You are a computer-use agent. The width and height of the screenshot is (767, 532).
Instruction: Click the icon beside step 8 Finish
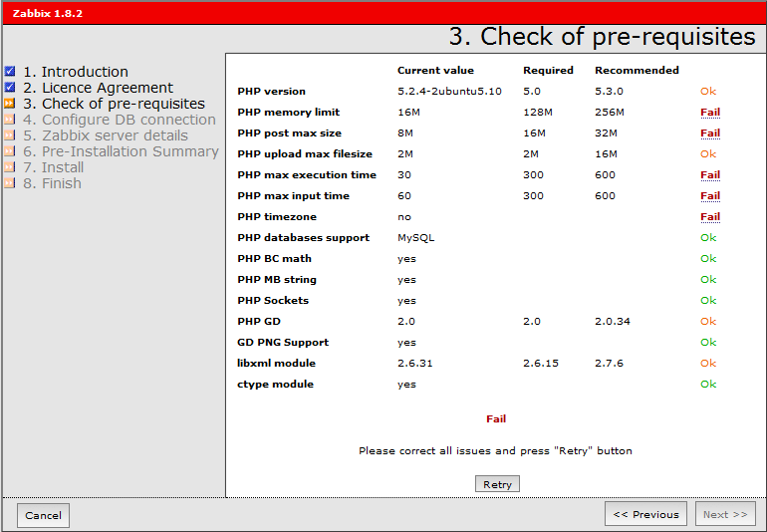[10, 183]
